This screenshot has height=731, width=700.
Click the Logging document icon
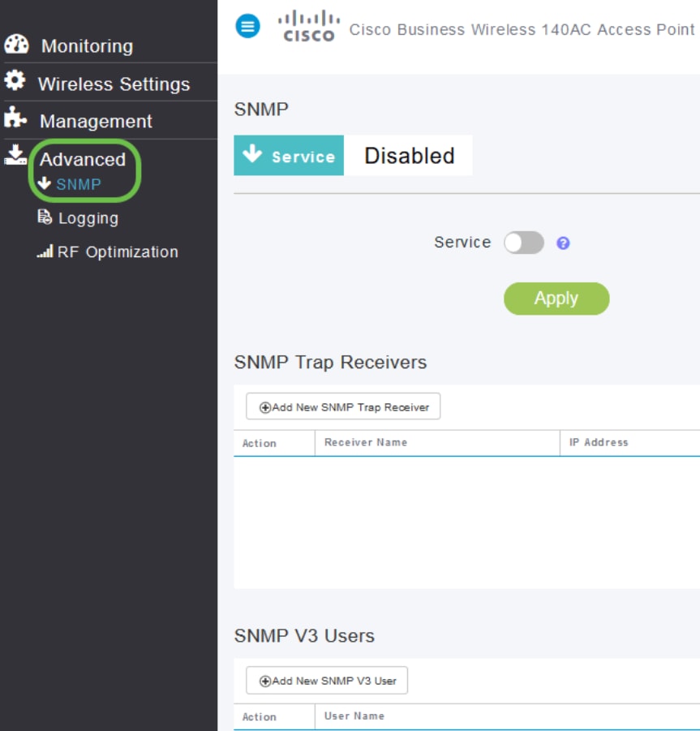point(45,217)
